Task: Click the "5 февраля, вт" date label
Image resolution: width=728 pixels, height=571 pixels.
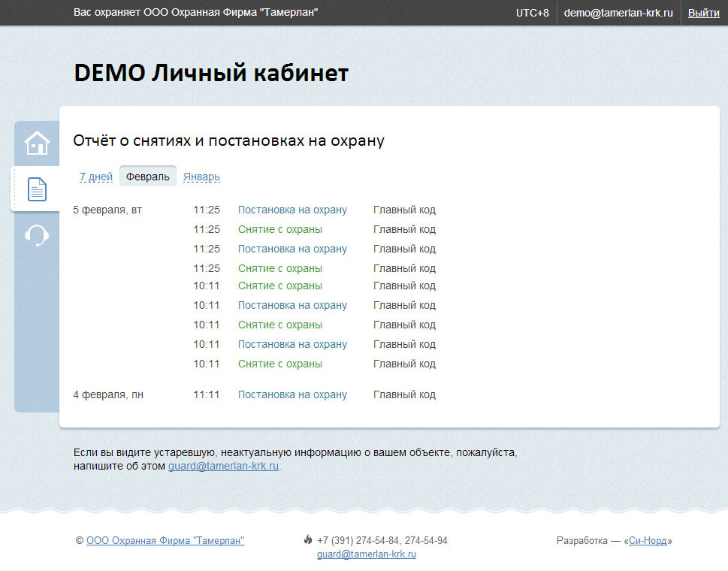Action: click(x=107, y=210)
